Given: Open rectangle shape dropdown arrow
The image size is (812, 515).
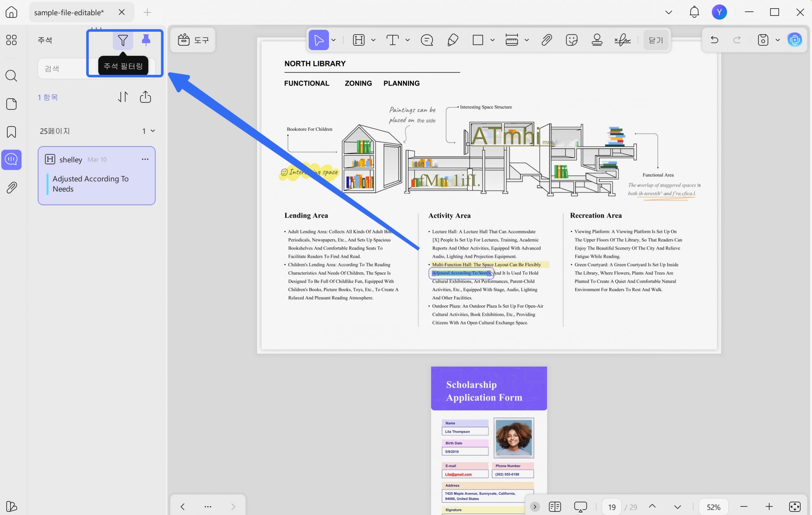Looking at the screenshot, I should (x=492, y=40).
